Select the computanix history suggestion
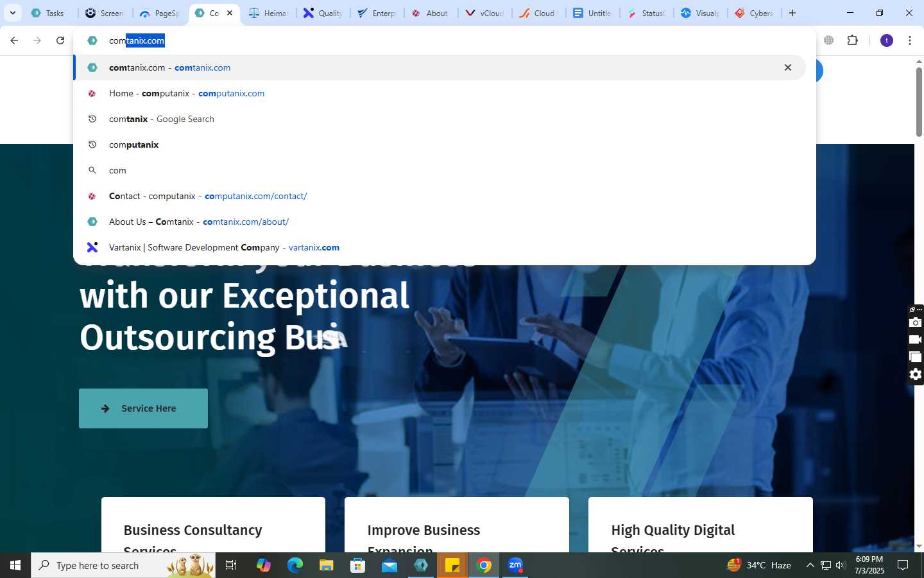This screenshot has width=924, height=578. 440,144
